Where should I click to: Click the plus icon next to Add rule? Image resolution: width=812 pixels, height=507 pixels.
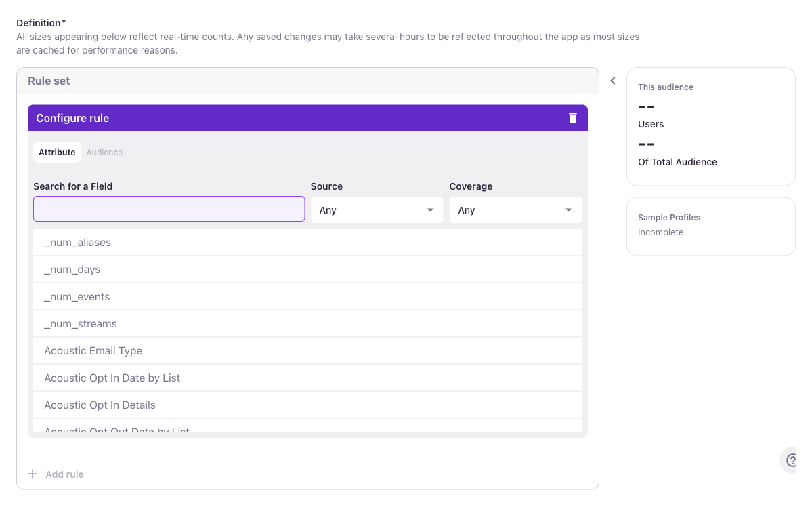point(32,474)
